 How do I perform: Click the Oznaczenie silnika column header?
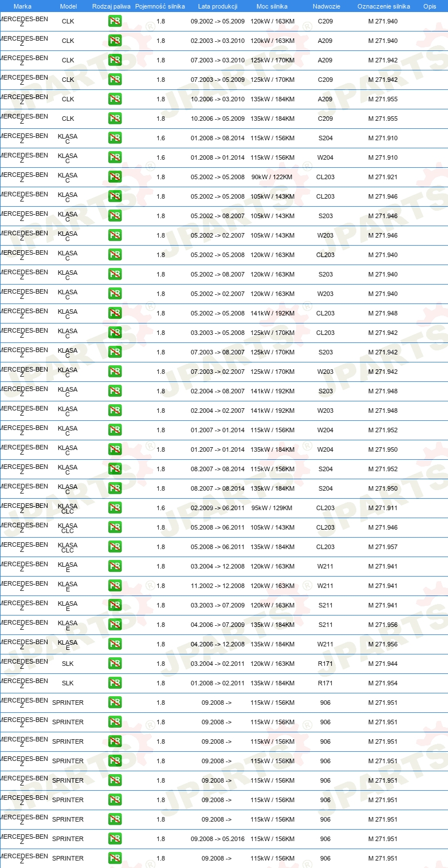click(384, 6)
